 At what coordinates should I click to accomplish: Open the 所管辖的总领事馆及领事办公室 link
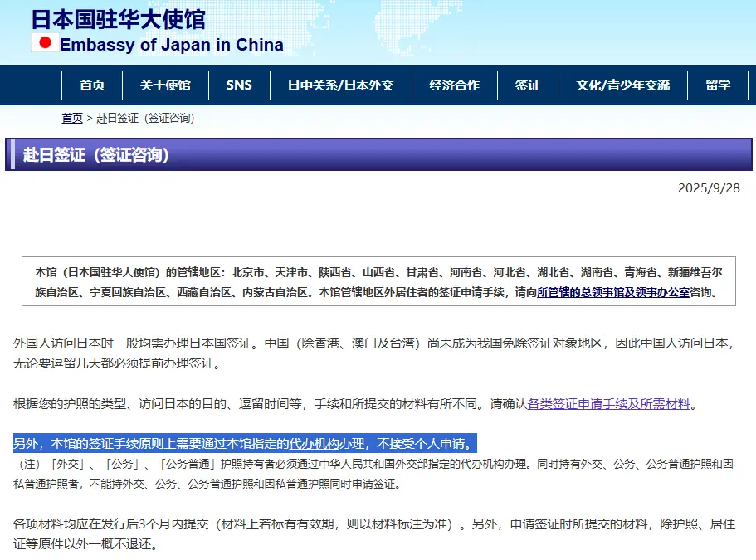(612, 292)
